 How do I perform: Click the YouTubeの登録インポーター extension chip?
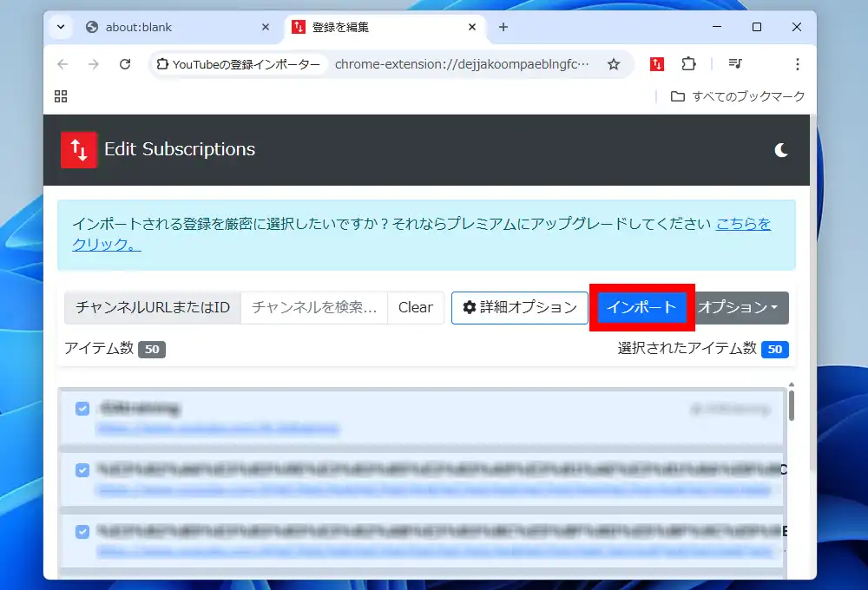click(x=240, y=64)
